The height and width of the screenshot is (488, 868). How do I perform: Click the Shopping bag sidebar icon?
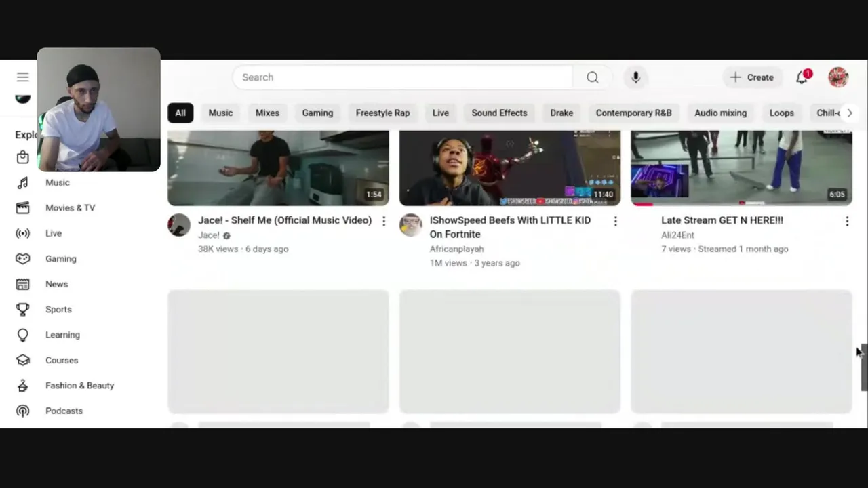tap(22, 157)
